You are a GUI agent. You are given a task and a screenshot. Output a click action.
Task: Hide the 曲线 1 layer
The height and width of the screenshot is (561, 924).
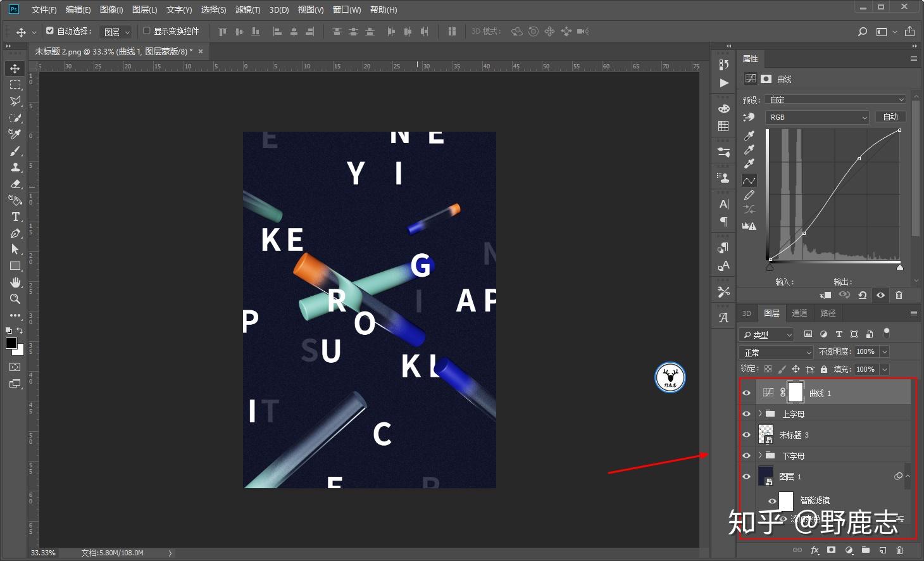pyautogui.click(x=746, y=393)
